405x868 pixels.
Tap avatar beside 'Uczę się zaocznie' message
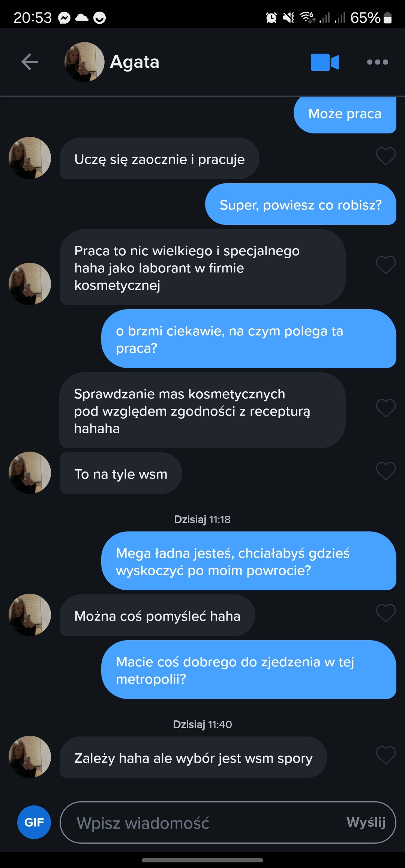pos(30,158)
